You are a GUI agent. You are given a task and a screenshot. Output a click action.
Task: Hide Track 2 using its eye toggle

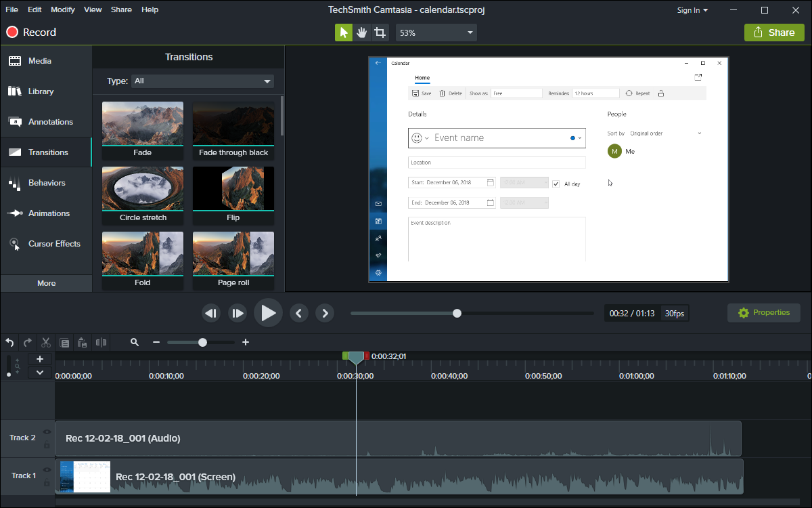tap(47, 431)
